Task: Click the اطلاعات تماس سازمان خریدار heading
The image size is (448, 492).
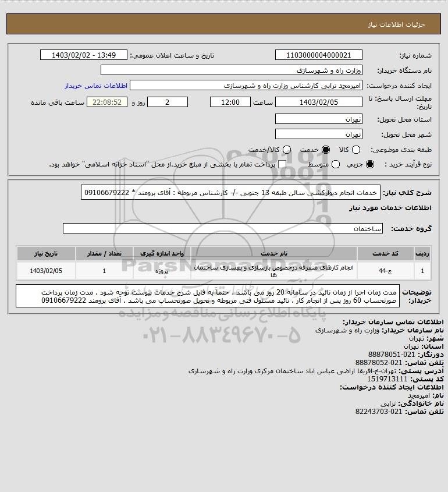Action: [x=393, y=322]
